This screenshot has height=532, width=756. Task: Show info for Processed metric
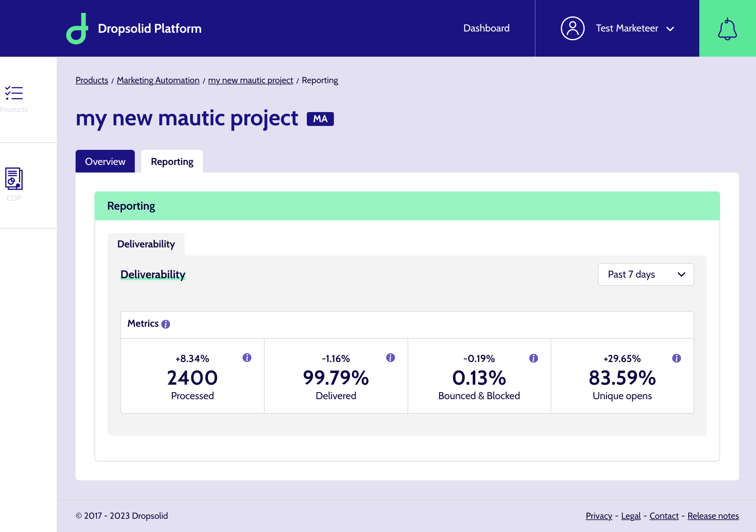(x=247, y=358)
